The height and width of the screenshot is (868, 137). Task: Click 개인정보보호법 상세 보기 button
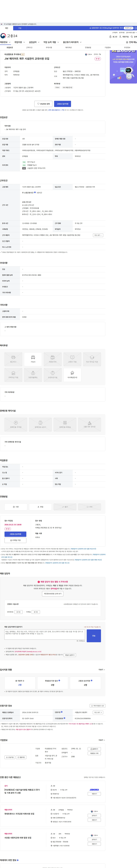52,594
